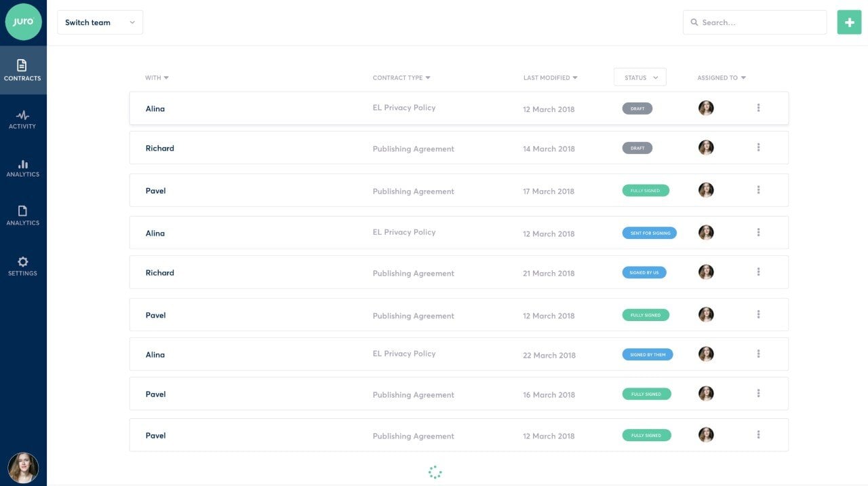Click the circular Juro logo

click(22, 22)
